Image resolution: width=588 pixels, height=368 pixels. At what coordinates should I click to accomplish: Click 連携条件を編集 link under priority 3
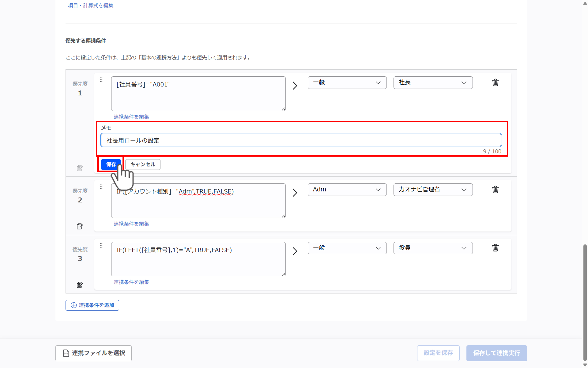click(x=131, y=282)
